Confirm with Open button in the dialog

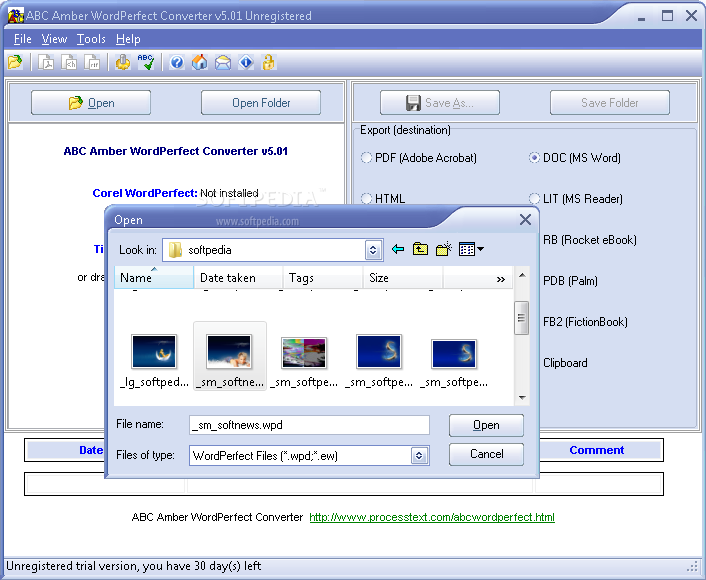[x=486, y=425]
